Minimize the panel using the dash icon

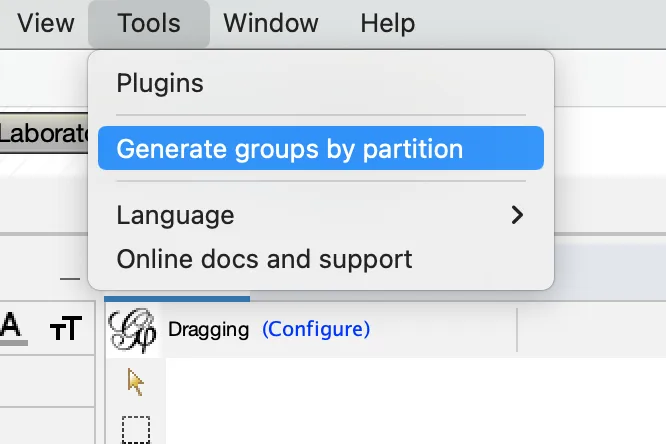(70, 279)
